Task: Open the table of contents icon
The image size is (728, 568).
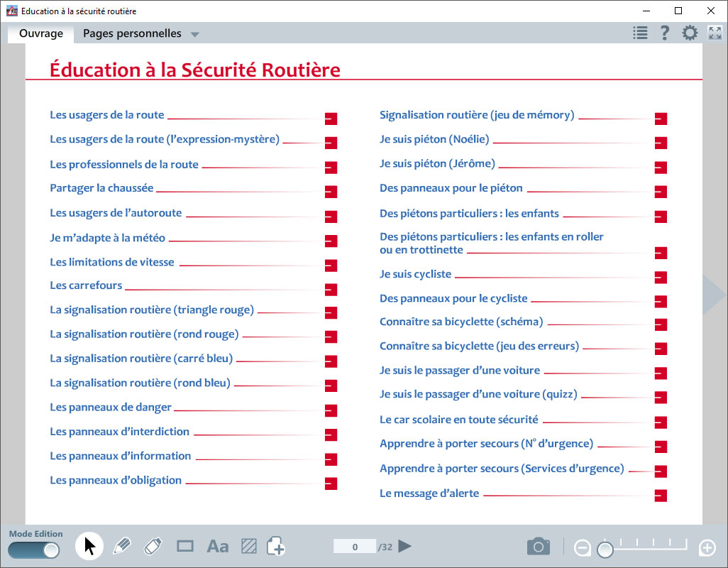Action: click(x=640, y=32)
